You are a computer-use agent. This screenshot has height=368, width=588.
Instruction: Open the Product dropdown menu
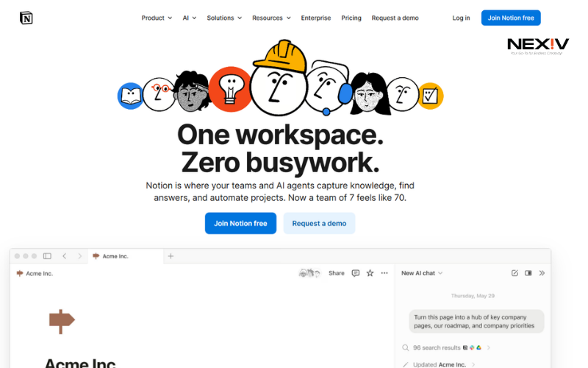(x=157, y=18)
